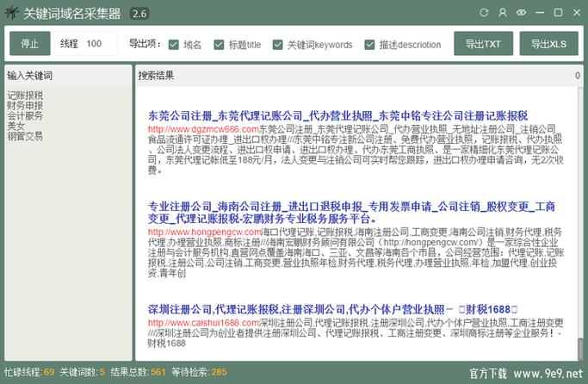Screen dimensions: 588x384
Task: Click the 忙碌线程 count in status bar
Action: click(49, 372)
